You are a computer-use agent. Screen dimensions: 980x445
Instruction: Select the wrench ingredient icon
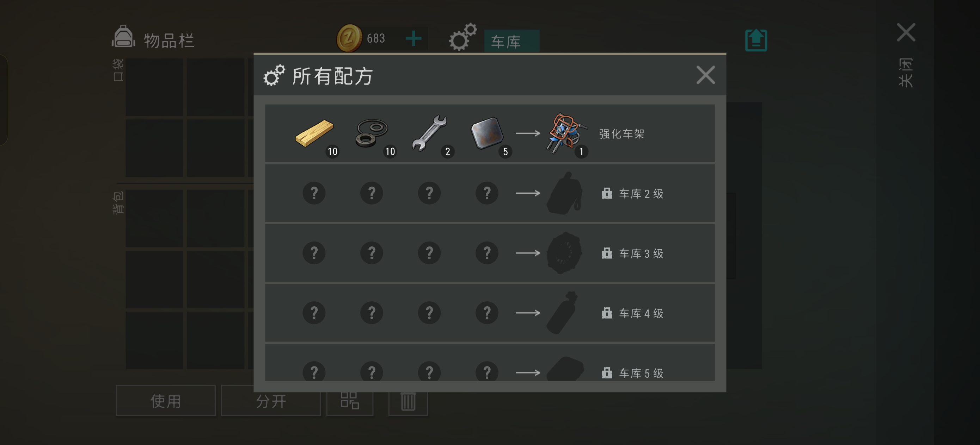point(429,133)
